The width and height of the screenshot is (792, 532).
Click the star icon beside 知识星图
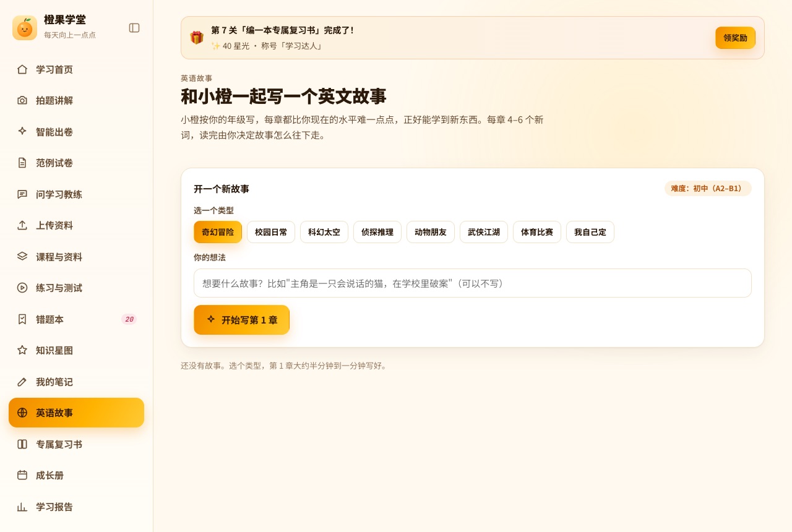pyautogui.click(x=22, y=350)
